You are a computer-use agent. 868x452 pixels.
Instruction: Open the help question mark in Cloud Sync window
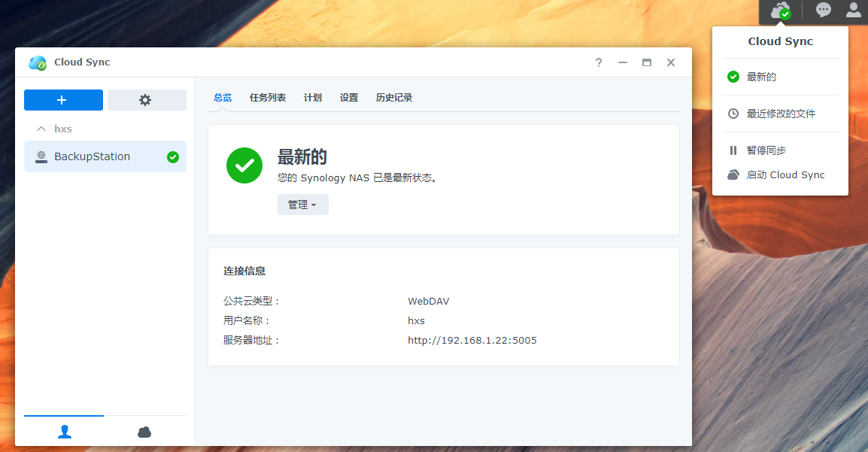pyautogui.click(x=599, y=62)
